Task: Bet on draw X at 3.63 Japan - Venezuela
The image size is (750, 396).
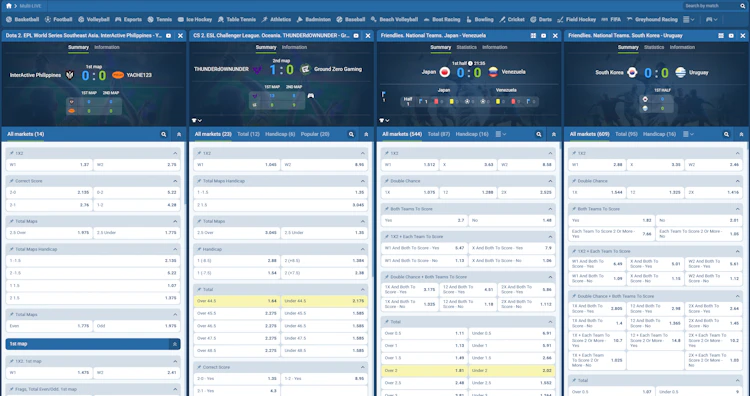Action: [468, 165]
